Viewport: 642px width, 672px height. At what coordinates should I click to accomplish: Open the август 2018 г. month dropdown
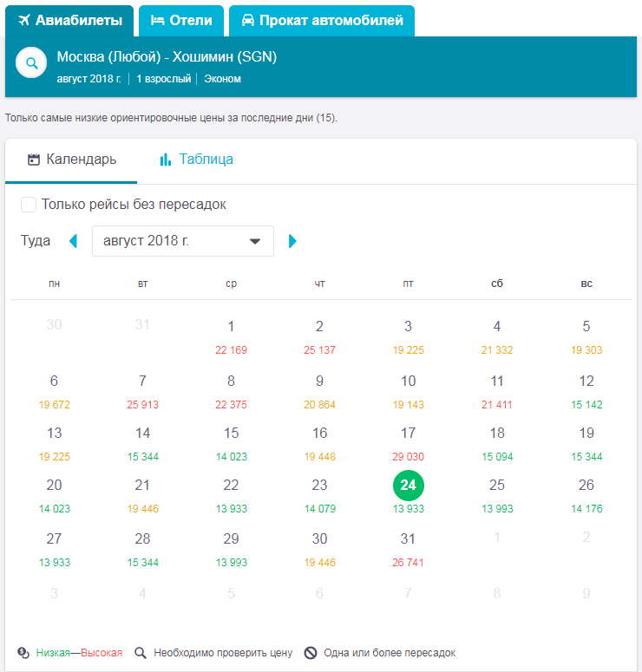pyautogui.click(x=183, y=241)
